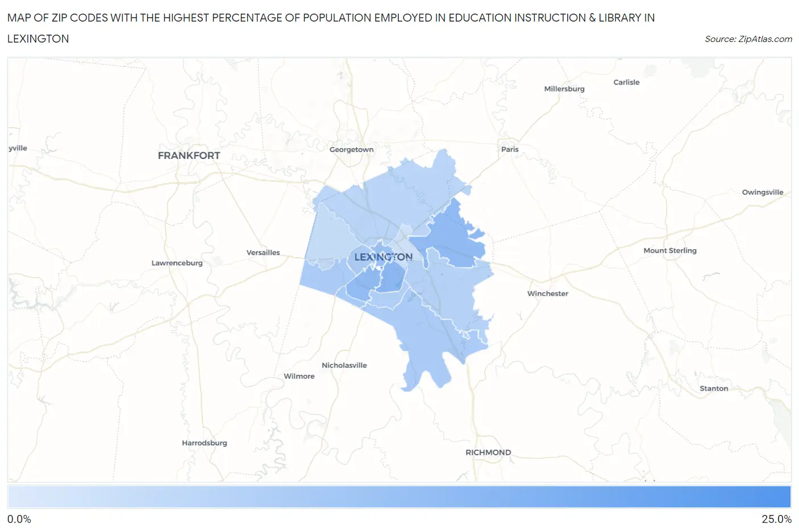Click the Carlisle town label
Viewport: 799px width, 532px height.
tap(626, 82)
